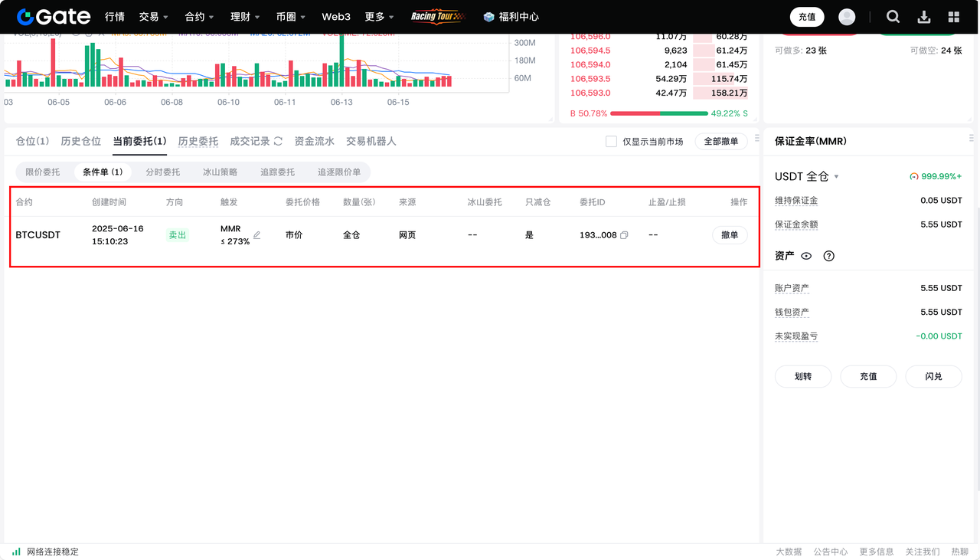Image resolution: width=980 pixels, height=560 pixels.
Task: Click the 全部撤单 cancel all button
Action: 720,142
